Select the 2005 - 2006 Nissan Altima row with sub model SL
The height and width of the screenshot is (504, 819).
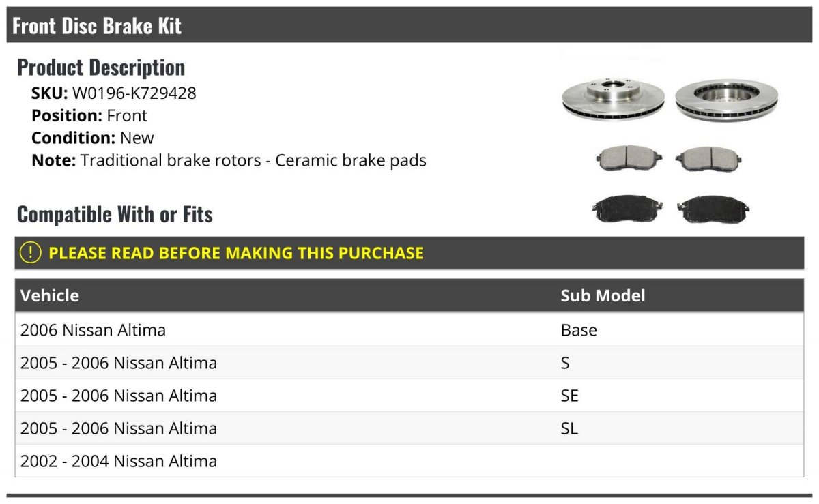119,428
